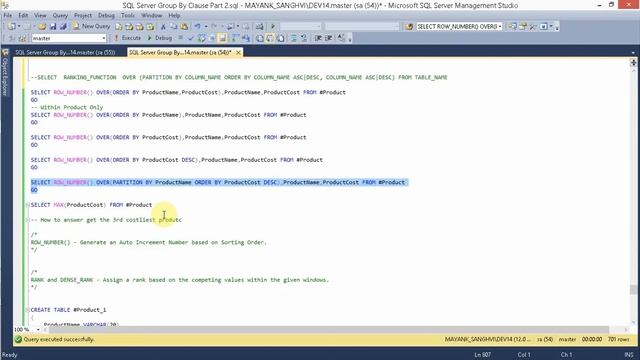
Task: Click the 'Query executed successfully.' status message
Action: (59, 340)
